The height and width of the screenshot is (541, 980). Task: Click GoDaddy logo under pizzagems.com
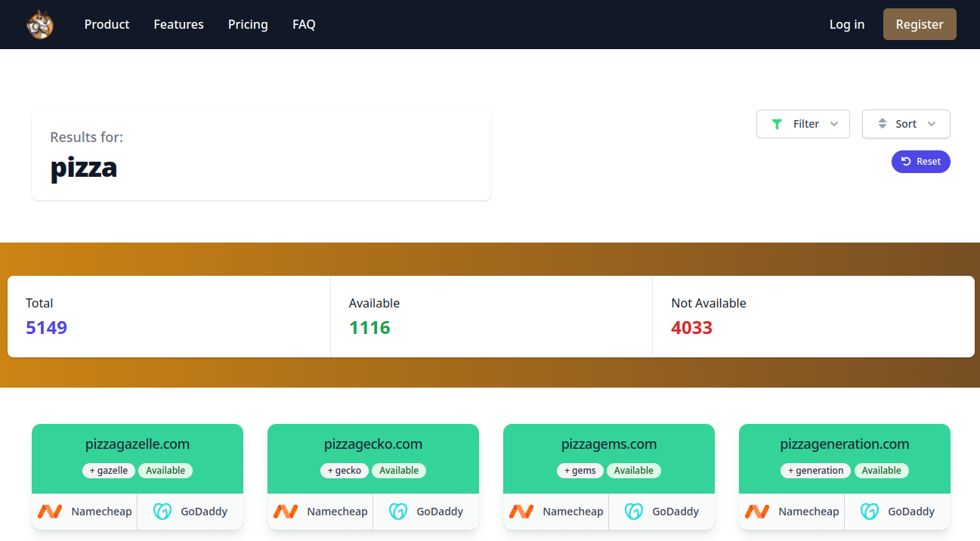[634, 512]
